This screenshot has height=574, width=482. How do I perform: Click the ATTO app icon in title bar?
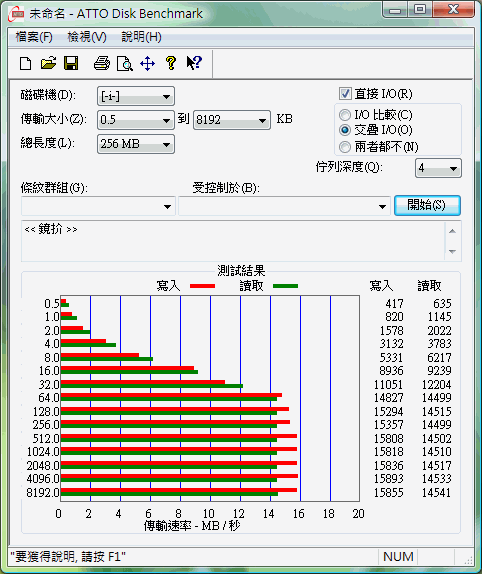tap(16, 14)
